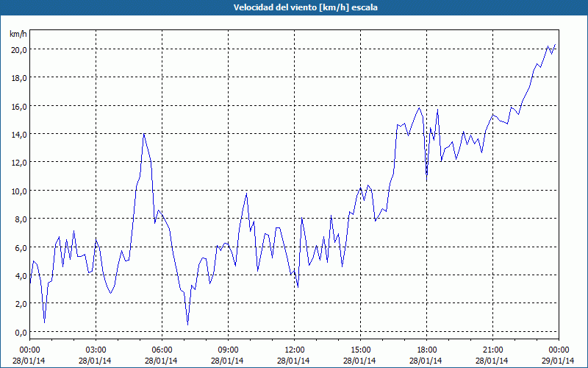The image size is (588, 368).
Task: Click the '06:00' time axis label
Action: [x=162, y=350]
